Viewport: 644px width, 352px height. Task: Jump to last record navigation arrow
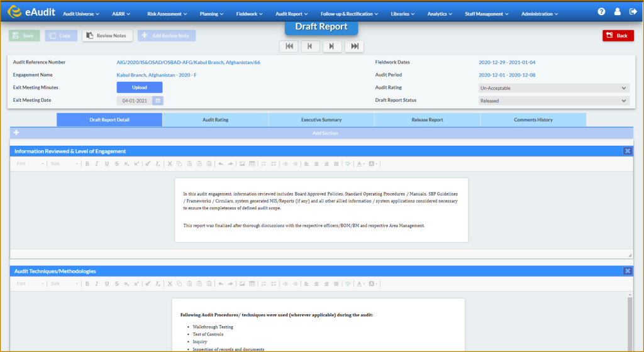(x=355, y=47)
